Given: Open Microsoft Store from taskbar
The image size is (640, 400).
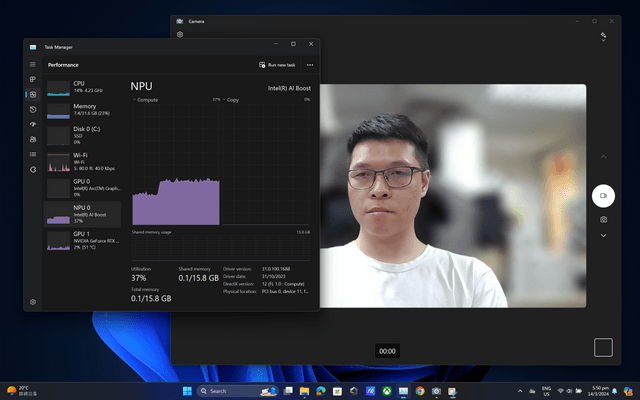Looking at the screenshot, I should tap(337, 391).
